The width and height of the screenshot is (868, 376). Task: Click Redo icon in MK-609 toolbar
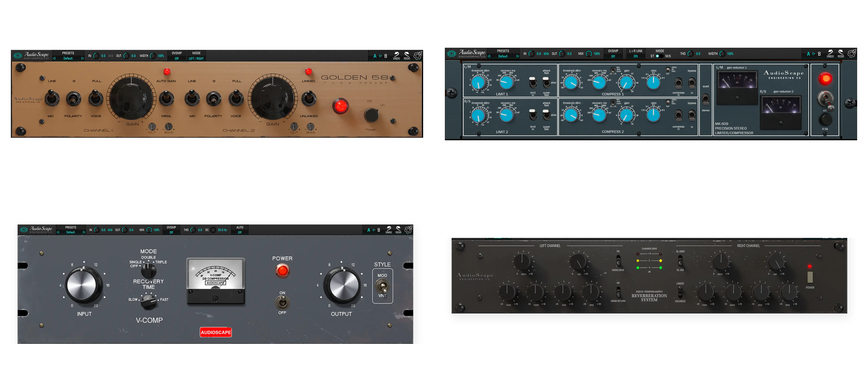[x=841, y=54]
